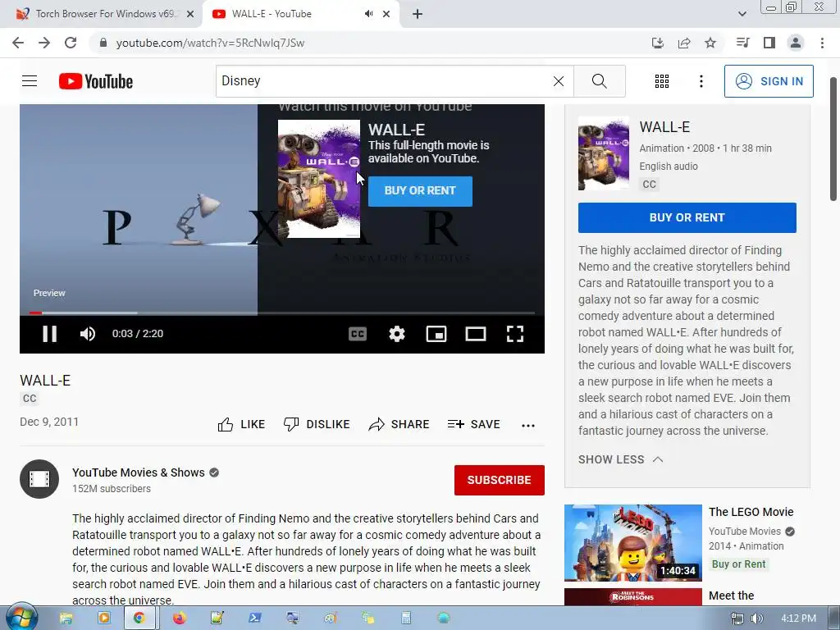Go back to the previous page
Viewport: 840px width, 630px height.
point(18,43)
